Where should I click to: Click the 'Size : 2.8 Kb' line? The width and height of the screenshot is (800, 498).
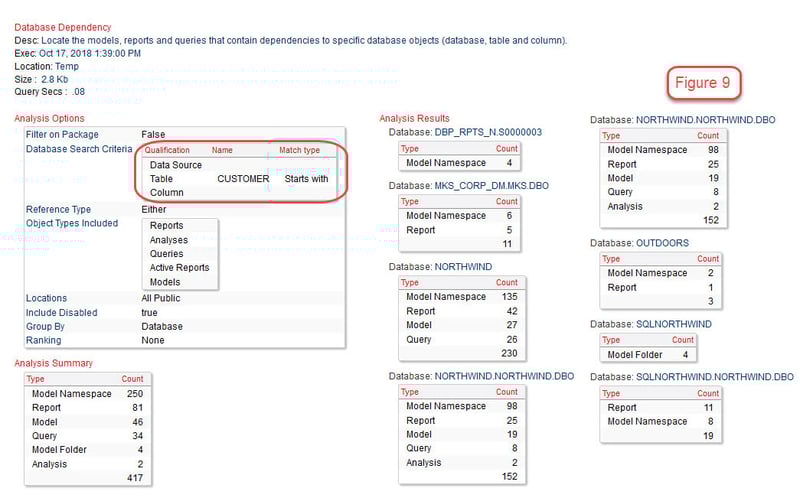[41, 79]
